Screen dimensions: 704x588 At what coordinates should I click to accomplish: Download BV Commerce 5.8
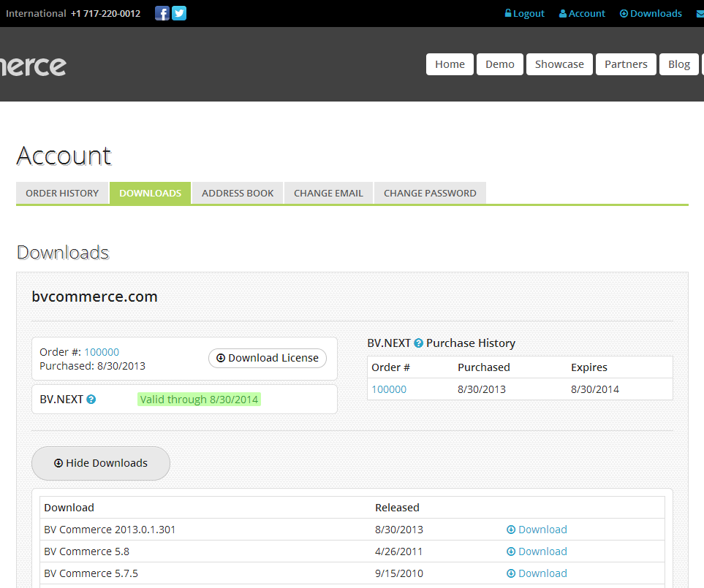pos(537,551)
